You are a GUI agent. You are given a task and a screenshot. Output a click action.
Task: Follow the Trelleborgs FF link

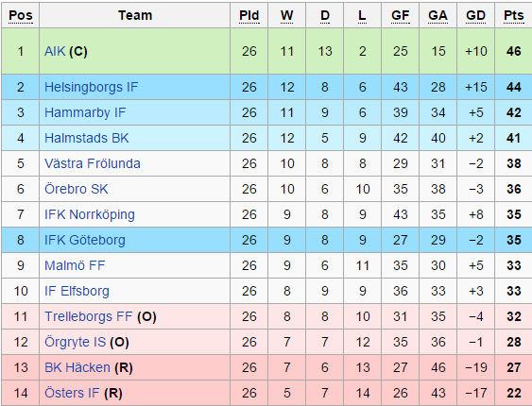point(88,316)
